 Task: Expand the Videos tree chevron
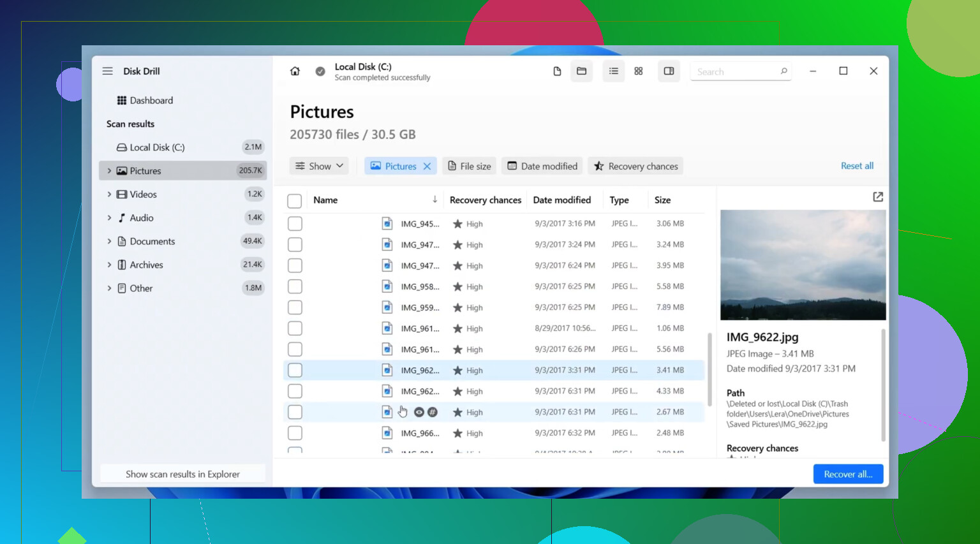coord(109,195)
